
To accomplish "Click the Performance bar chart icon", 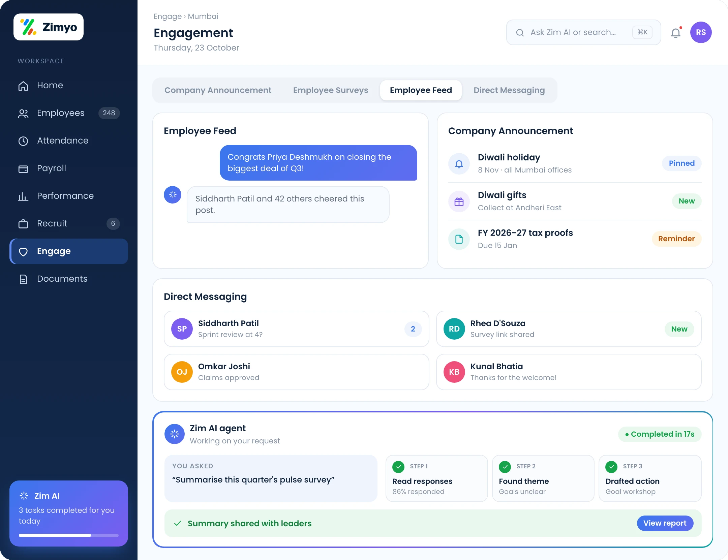I will click(x=23, y=196).
